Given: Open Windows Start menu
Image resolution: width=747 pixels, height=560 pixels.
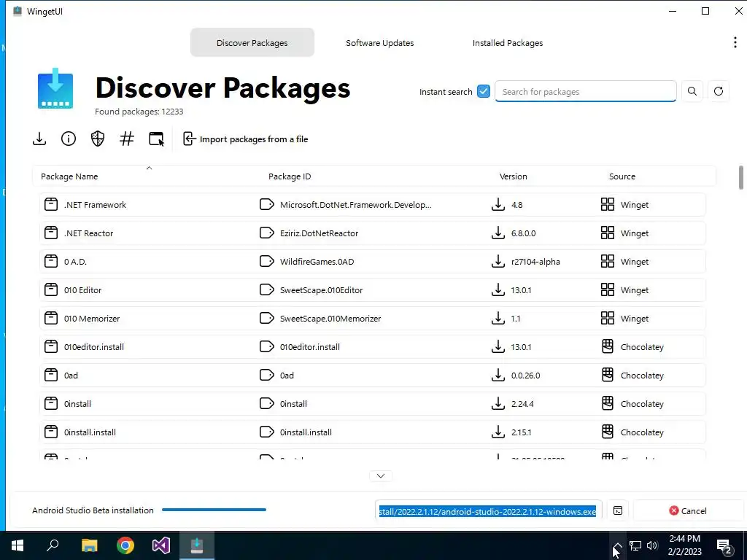Looking at the screenshot, I should [18, 545].
